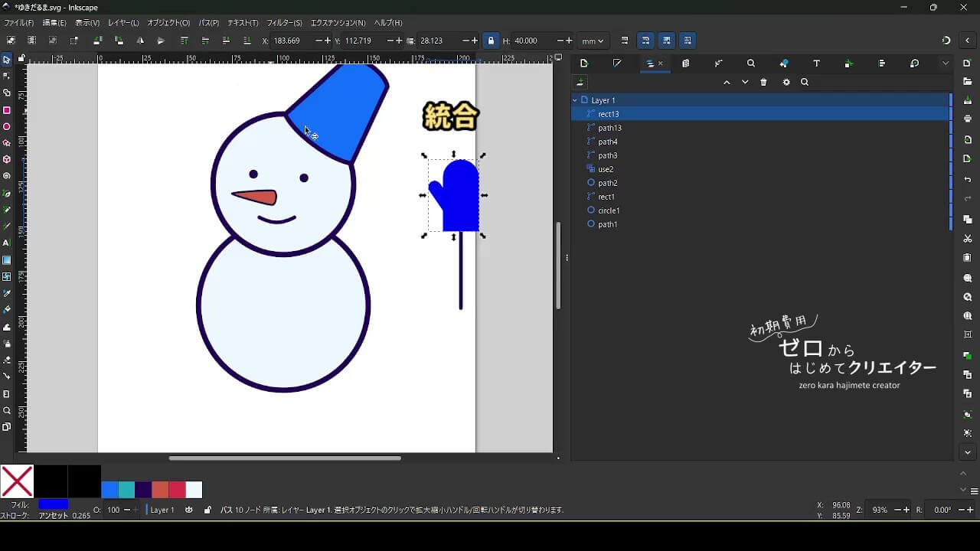
Task: Flip selection horizontally from the toolbar
Action: (x=140, y=41)
